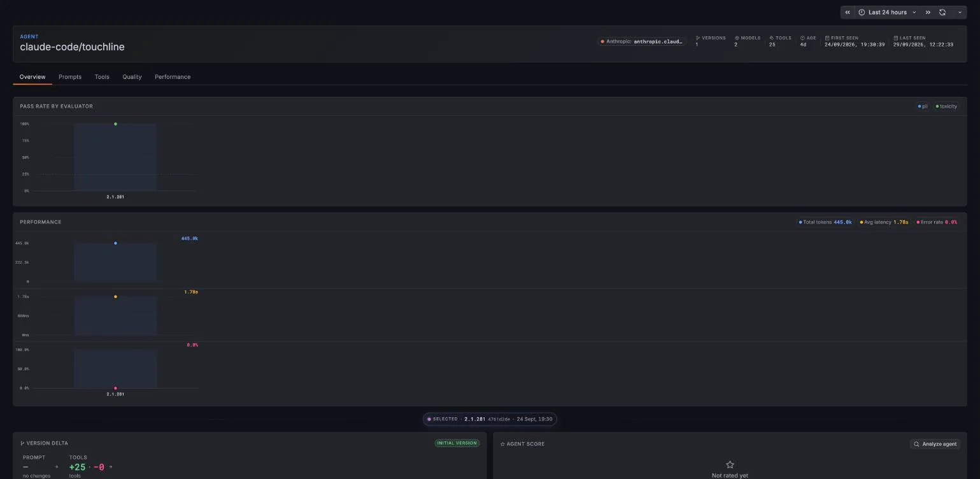Go to the previous time range
Viewport: 980px width, 479px height.
[x=848, y=12]
